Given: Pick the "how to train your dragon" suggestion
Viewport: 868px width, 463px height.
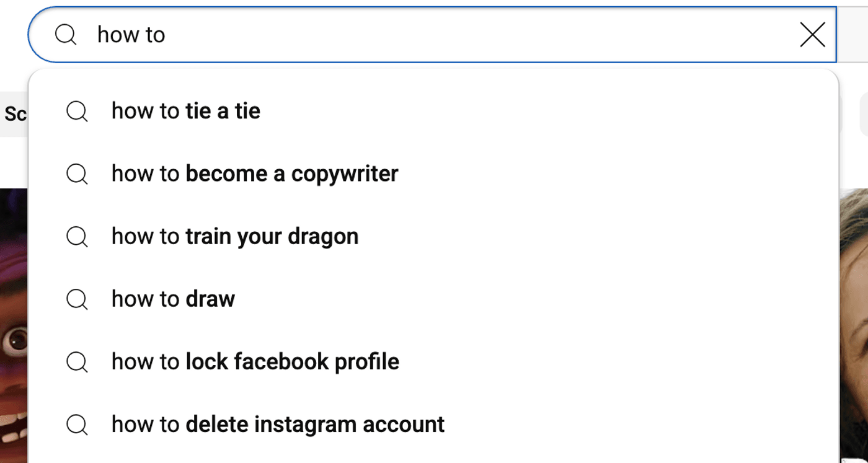Looking at the screenshot, I should [x=235, y=237].
